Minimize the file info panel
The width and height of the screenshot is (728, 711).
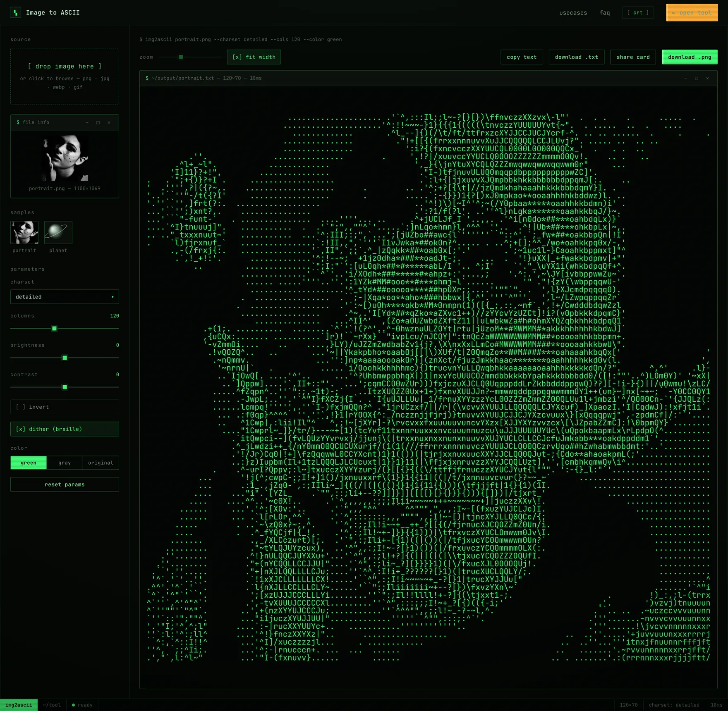[87, 122]
